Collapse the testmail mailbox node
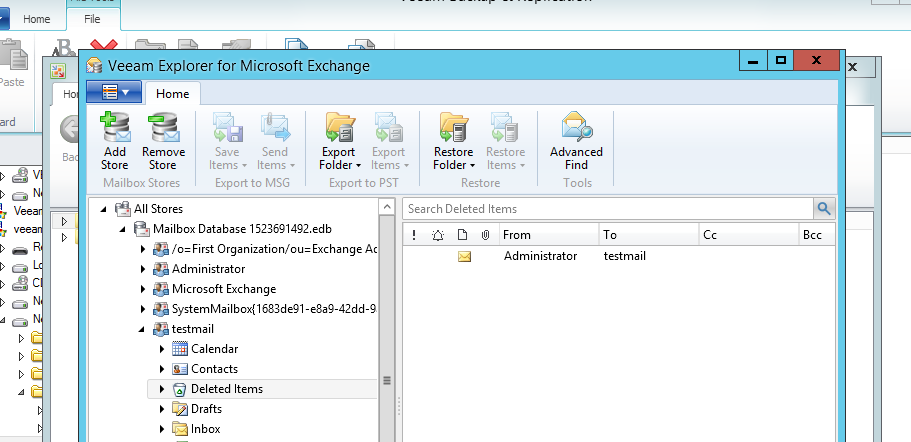The height and width of the screenshot is (442, 911). point(142,329)
